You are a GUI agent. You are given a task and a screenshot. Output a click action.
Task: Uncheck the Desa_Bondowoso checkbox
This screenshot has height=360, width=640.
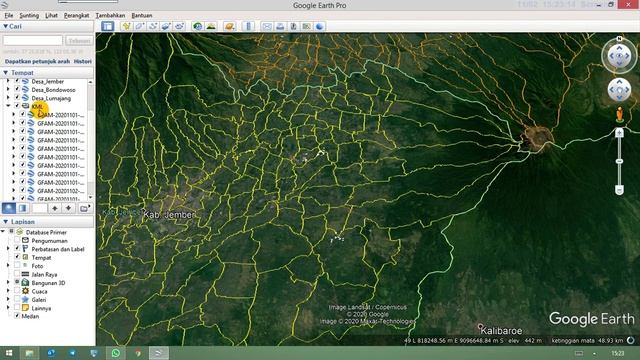[17, 89]
